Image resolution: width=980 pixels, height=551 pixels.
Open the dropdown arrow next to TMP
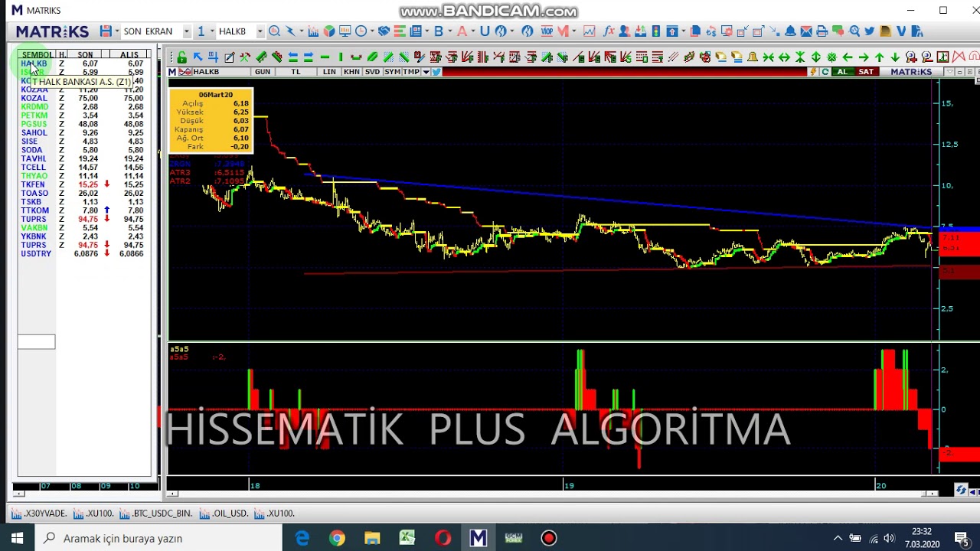tap(426, 72)
